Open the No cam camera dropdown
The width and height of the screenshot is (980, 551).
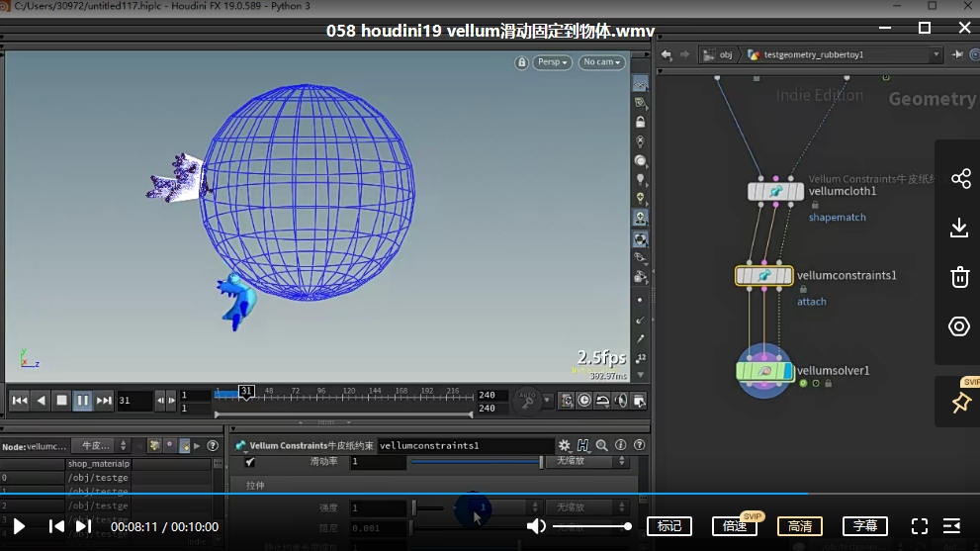pyautogui.click(x=602, y=62)
